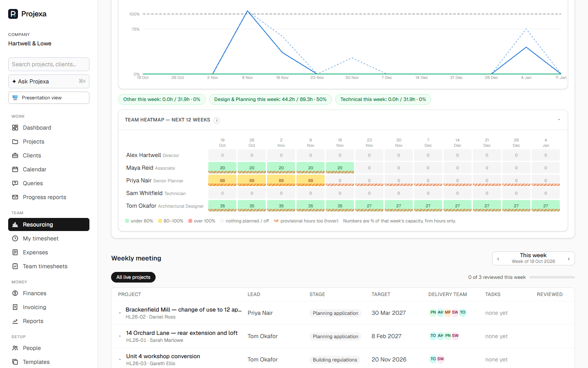Open the Resourcing menu item
This screenshot has width=588, height=368.
pos(49,224)
